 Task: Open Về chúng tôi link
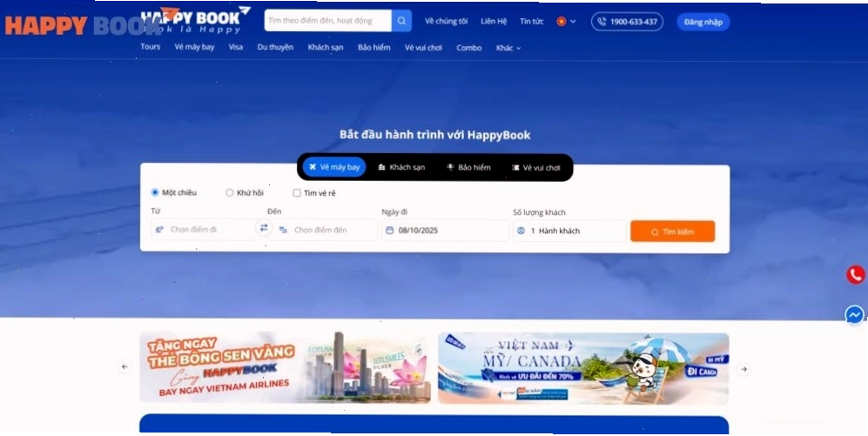click(446, 21)
